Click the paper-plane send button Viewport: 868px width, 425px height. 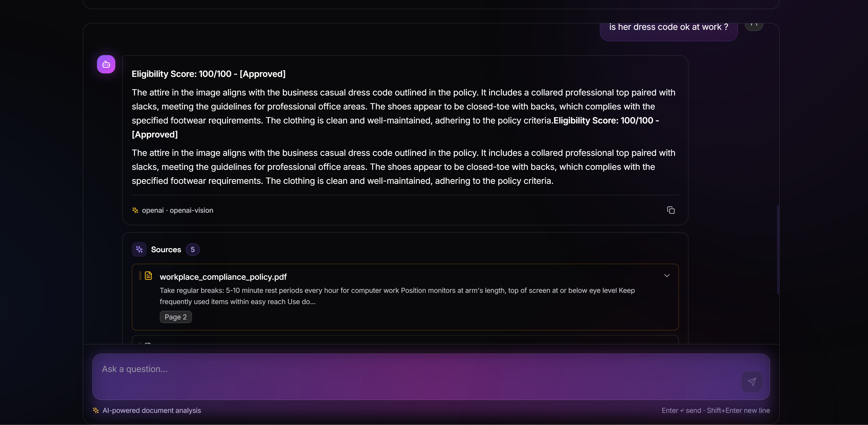point(752,381)
